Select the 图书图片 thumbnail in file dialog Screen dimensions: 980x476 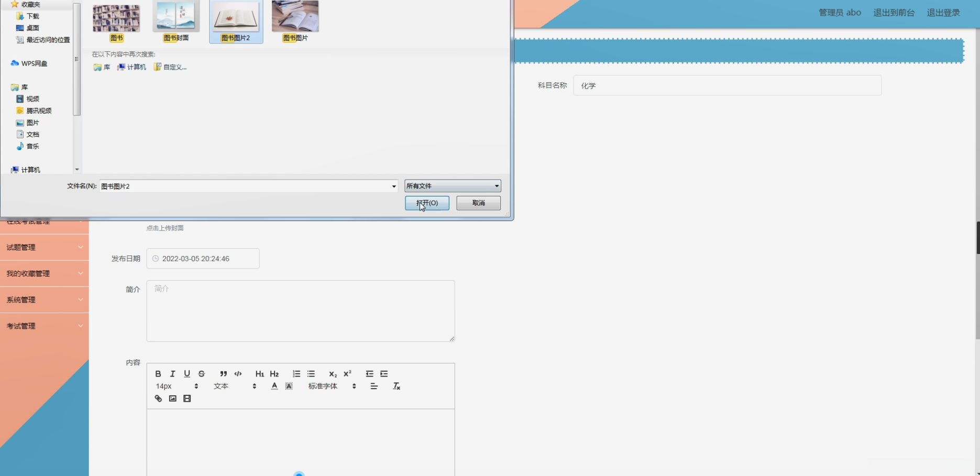click(x=295, y=22)
